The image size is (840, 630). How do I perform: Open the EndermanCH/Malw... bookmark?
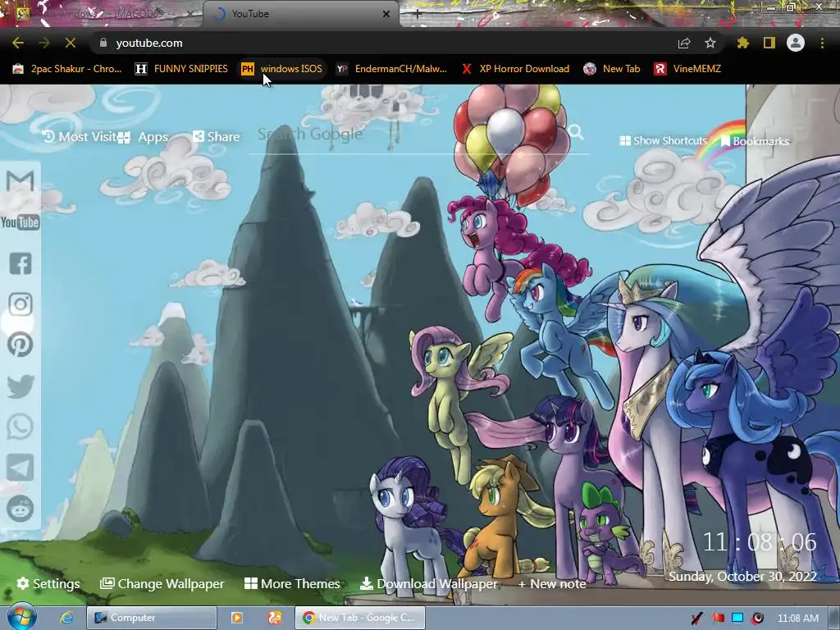coord(391,69)
